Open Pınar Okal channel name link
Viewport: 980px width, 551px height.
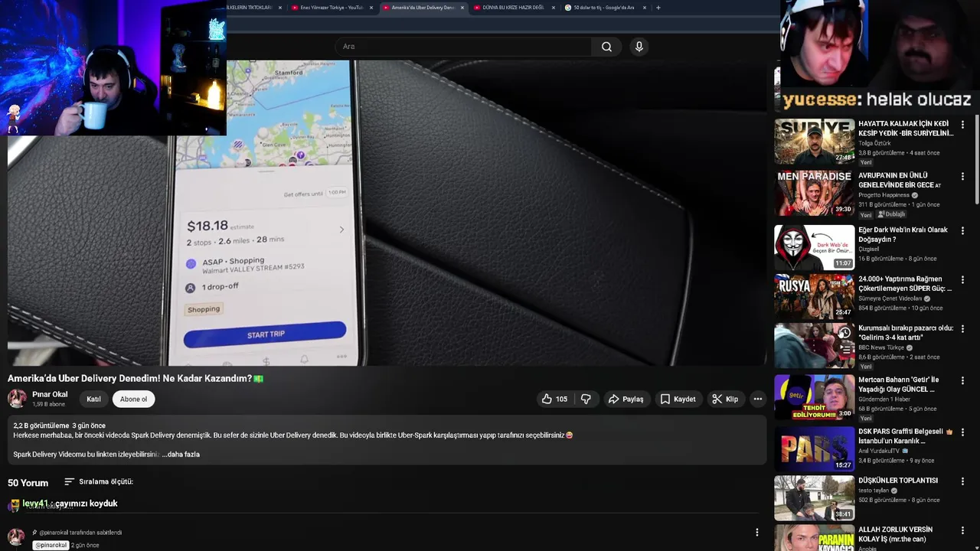pyautogui.click(x=50, y=395)
